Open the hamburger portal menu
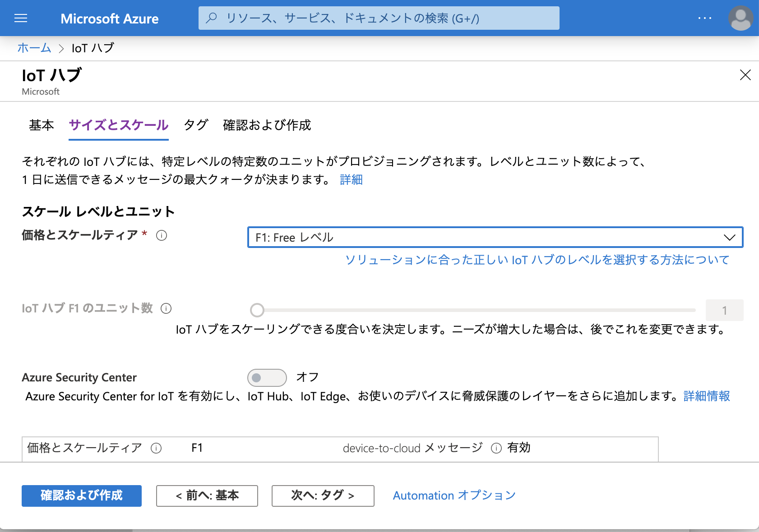Image resolution: width=759 pixels, height=532 pixels. pyautogui.click(x=21, y=18)
